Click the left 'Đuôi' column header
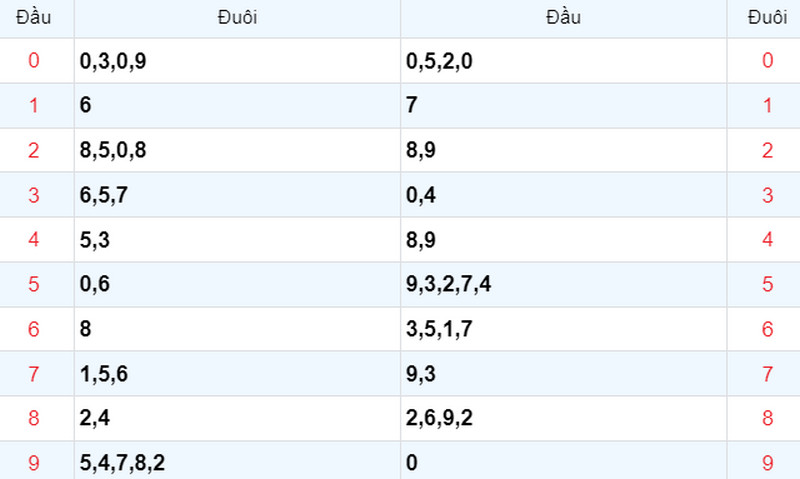Screen dimensions: 800x479 tap(237, 17)
